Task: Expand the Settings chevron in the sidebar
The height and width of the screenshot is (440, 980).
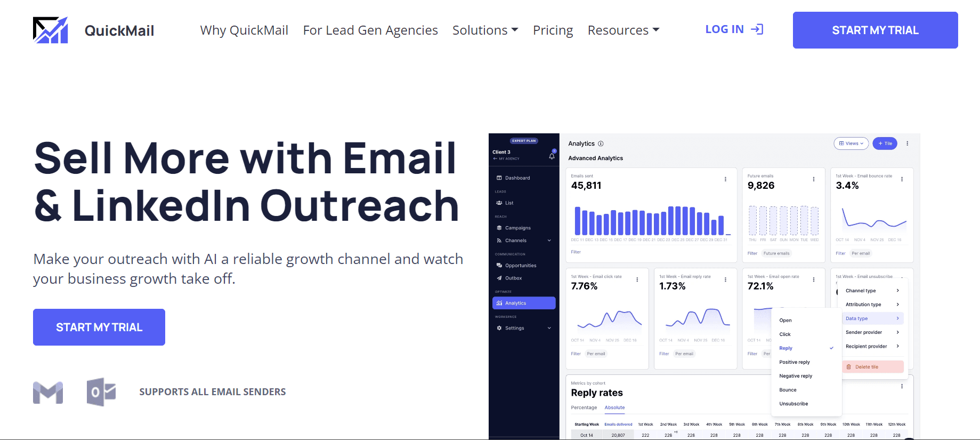Action: (549, 328)
